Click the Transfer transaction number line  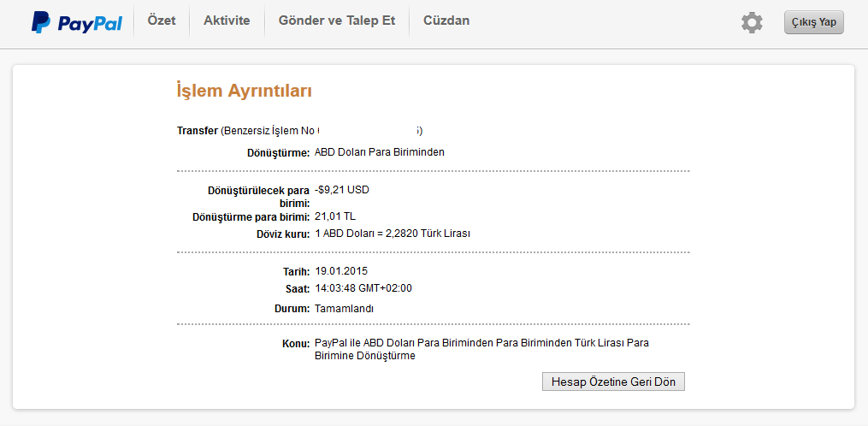tap(299, 131)
